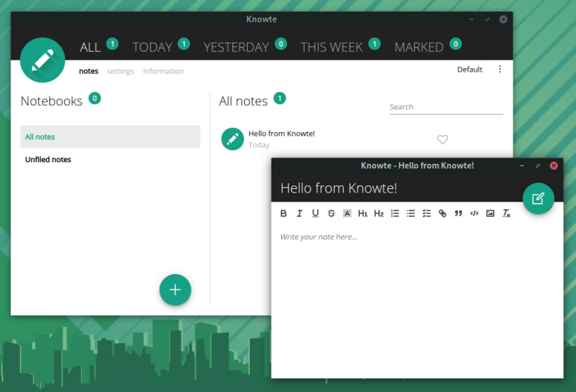Click the Search field
This screenshot has height=392, width=576.
(447, 107)
